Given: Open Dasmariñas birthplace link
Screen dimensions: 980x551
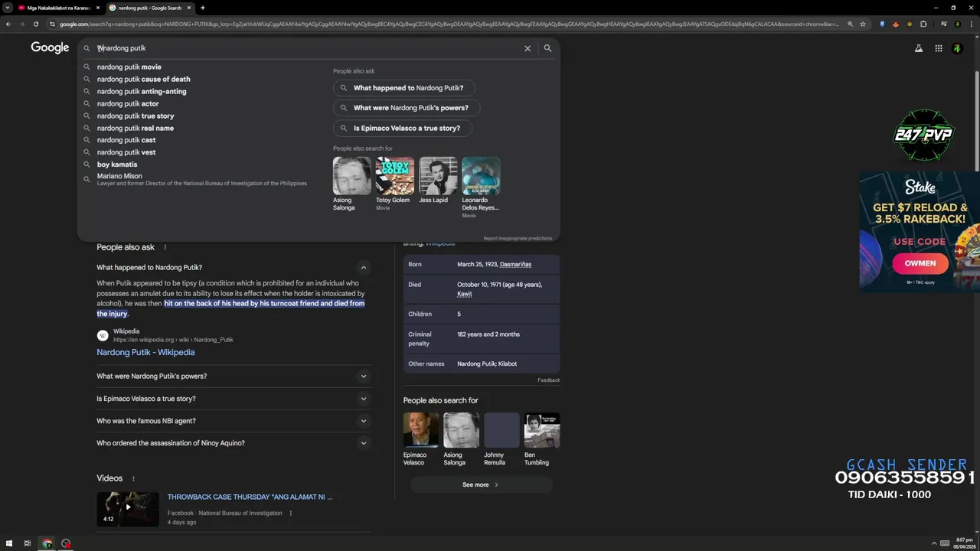Looking at the screenshot, I should click(515, 264).
